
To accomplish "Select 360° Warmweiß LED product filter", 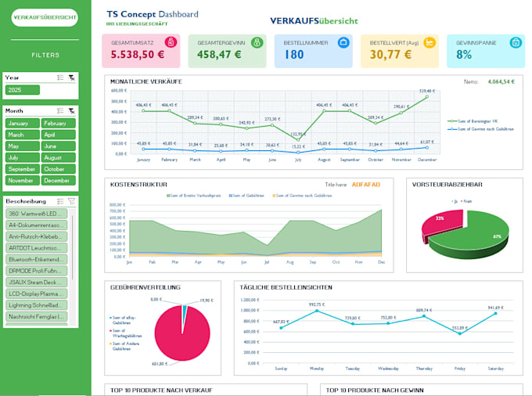I will [36, 214].
